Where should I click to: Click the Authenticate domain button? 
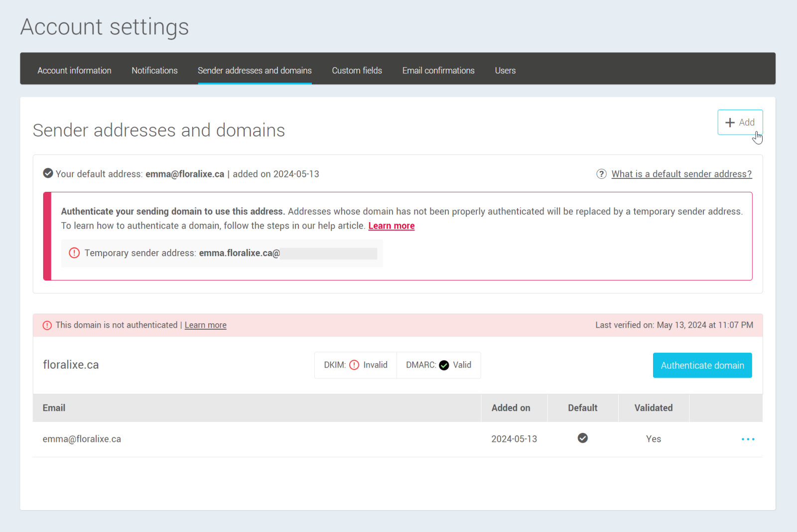tap(702, 365)
